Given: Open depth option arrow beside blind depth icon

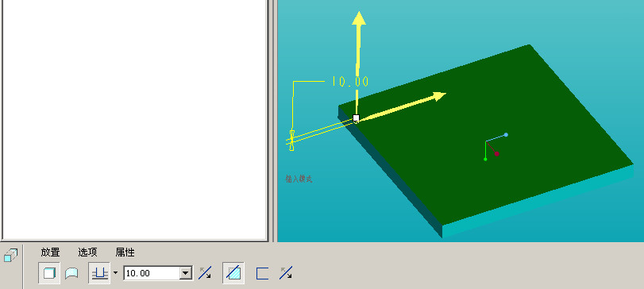Looking at the screenshot, I should point(115,272).
